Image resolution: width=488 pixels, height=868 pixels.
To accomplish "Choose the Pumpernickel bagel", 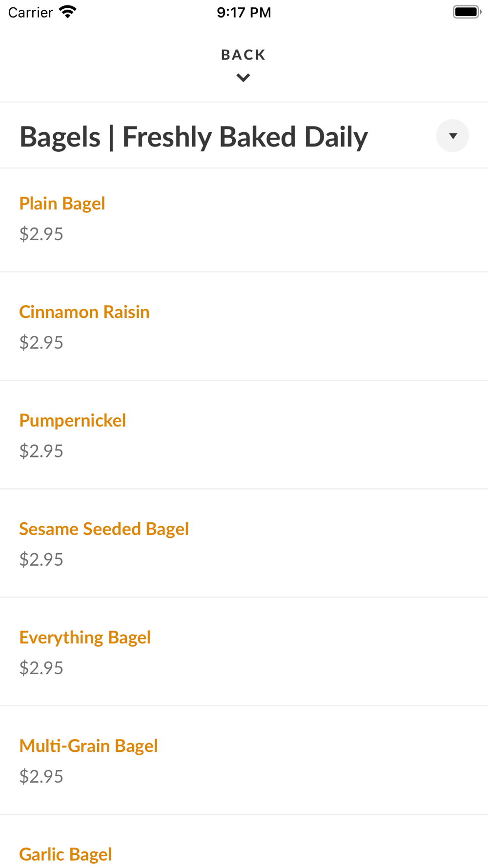I will (72, 420).
